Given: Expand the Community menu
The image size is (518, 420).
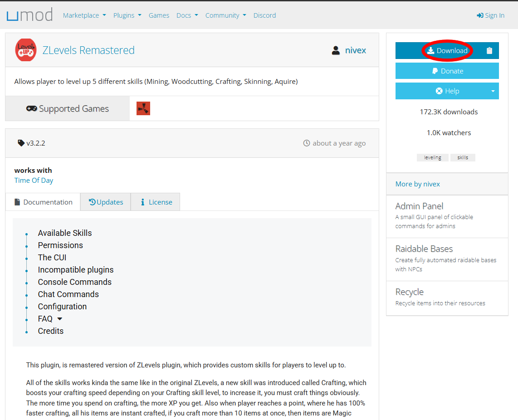Looking at the screenshot, I should (225, 15).
